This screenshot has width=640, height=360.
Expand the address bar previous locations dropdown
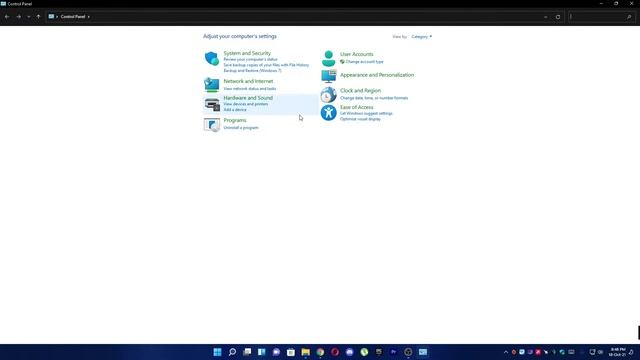coord(546,17)
